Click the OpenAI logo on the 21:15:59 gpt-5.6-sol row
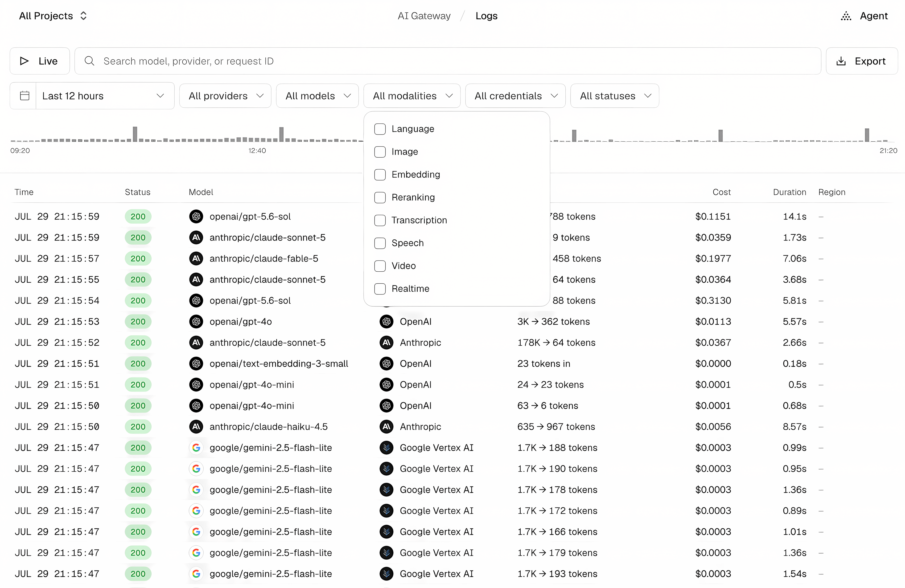This screenshot has width=905, height=588. tap(196, 217)
